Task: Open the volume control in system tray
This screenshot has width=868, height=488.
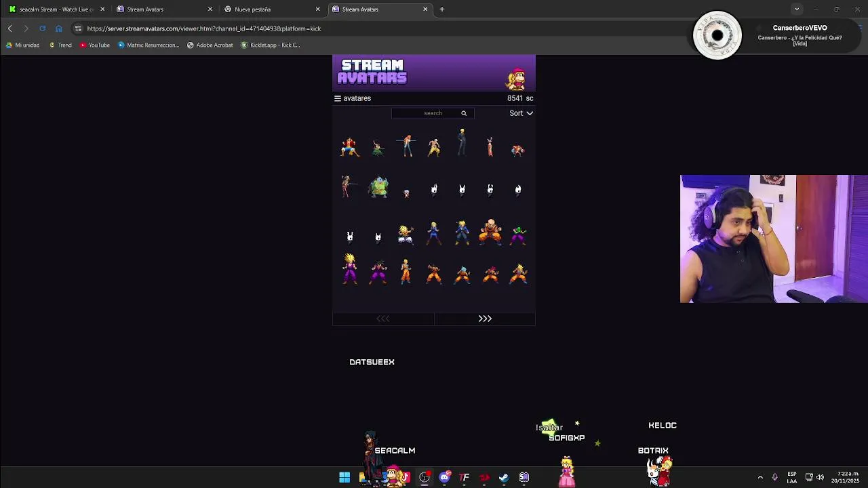Action: (x=821, y=477)
